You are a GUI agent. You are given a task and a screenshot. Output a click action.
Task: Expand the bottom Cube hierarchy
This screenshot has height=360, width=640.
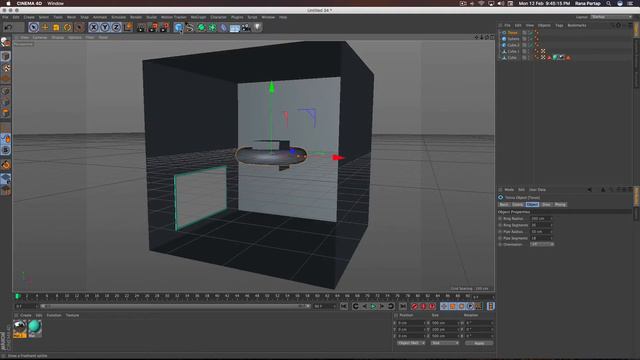pyautogui.click(x=500, y=58)
